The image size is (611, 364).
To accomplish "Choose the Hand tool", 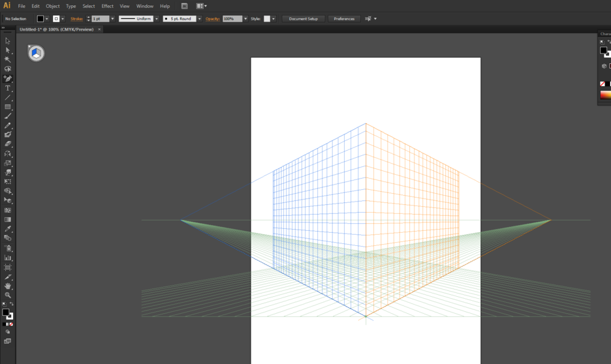I will pos(7,286).
